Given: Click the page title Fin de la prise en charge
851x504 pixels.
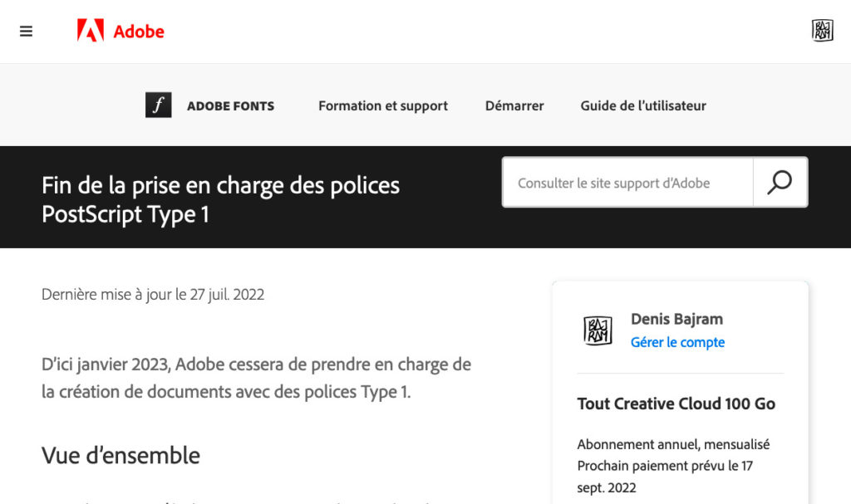Looking at the screenshot, I should (221, 199).
